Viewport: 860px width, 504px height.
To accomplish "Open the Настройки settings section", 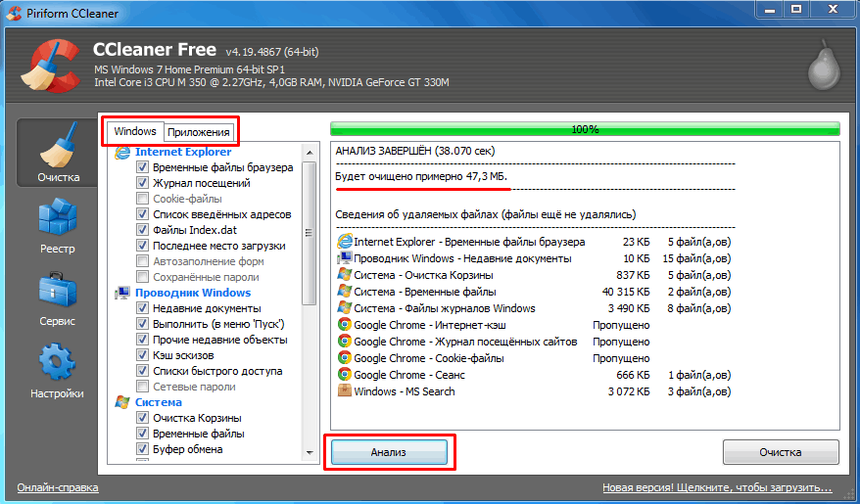I will click(58, 370).
